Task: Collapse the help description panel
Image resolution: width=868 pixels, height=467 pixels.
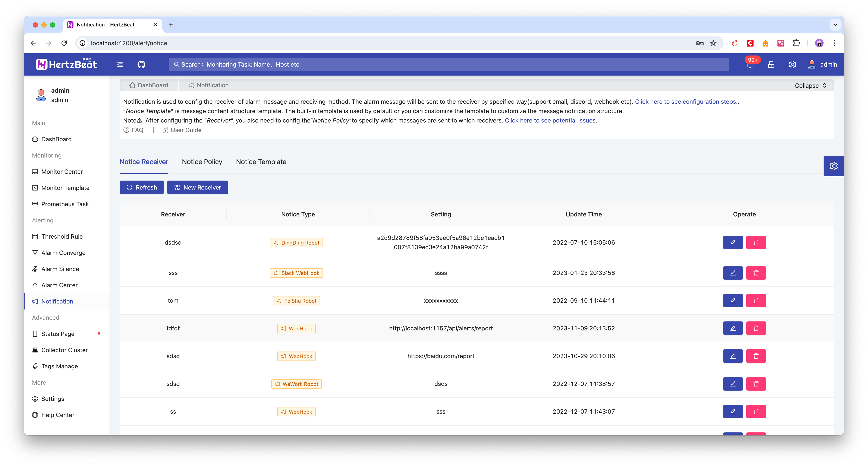Action: pos(810,86)
